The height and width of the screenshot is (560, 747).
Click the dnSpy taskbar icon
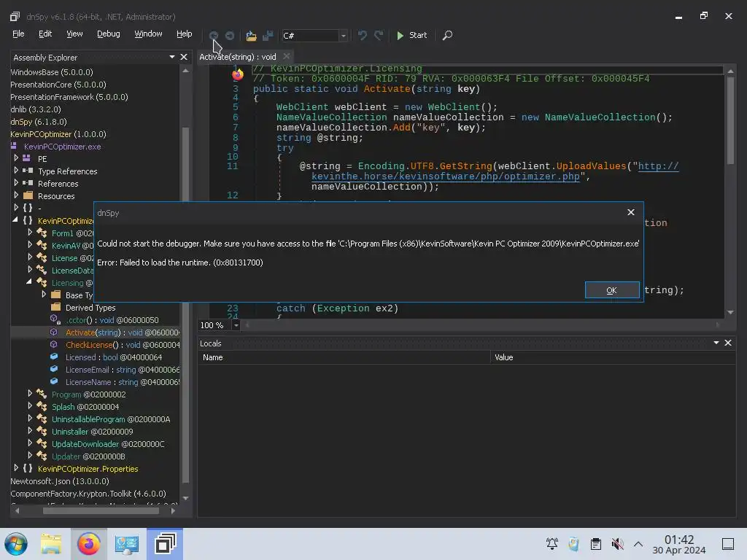[x=165, y=544]
